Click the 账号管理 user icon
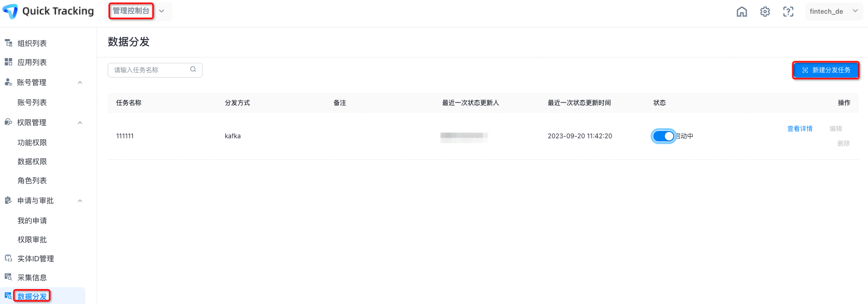Screen dimensions: 868x304 click(x=8, y=82)
